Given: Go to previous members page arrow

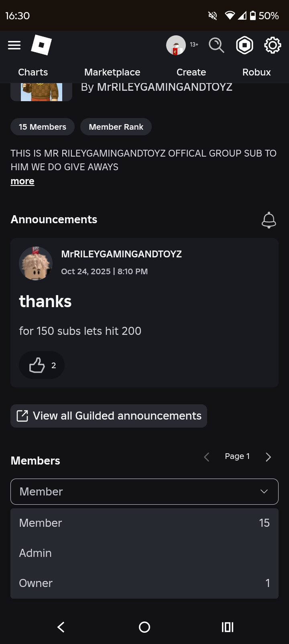Looking at the screenshot, I should coord(207,457).
